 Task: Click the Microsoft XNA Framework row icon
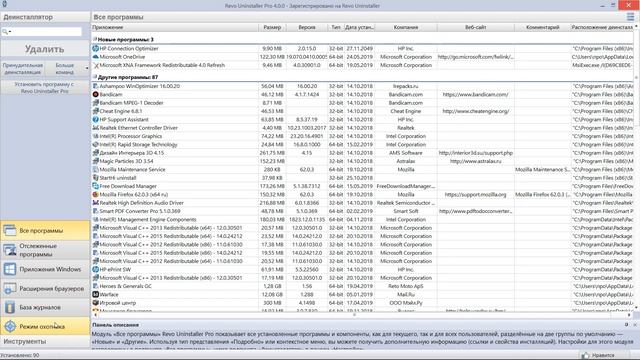96,65
